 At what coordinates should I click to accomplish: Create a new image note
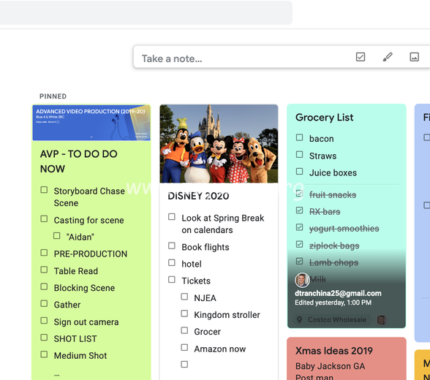tap(414, 57)
